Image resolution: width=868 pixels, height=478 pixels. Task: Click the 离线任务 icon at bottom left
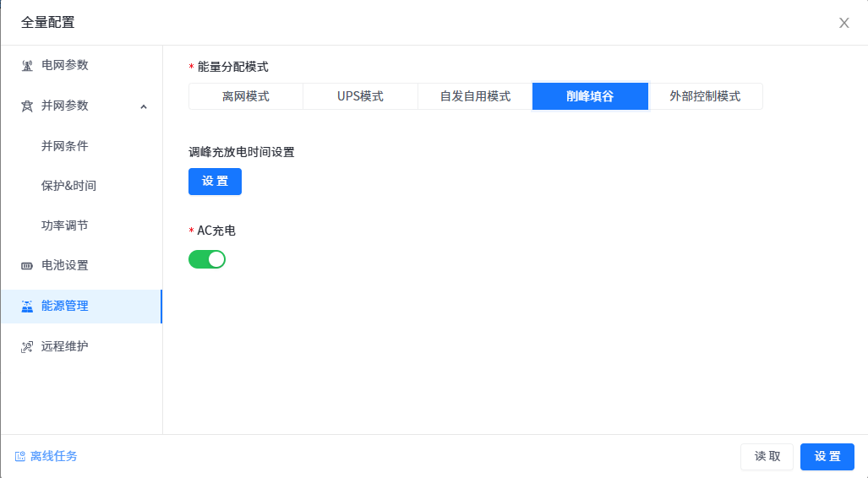[20, 457]
